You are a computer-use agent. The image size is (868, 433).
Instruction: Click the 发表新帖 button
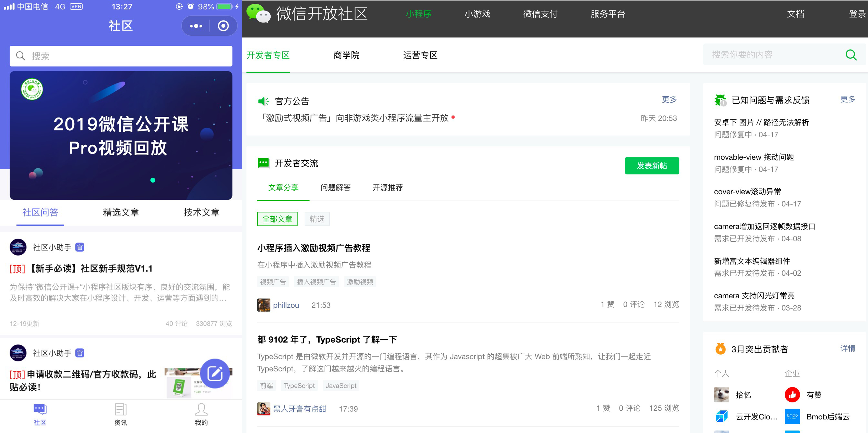click(x=652, y=166)
